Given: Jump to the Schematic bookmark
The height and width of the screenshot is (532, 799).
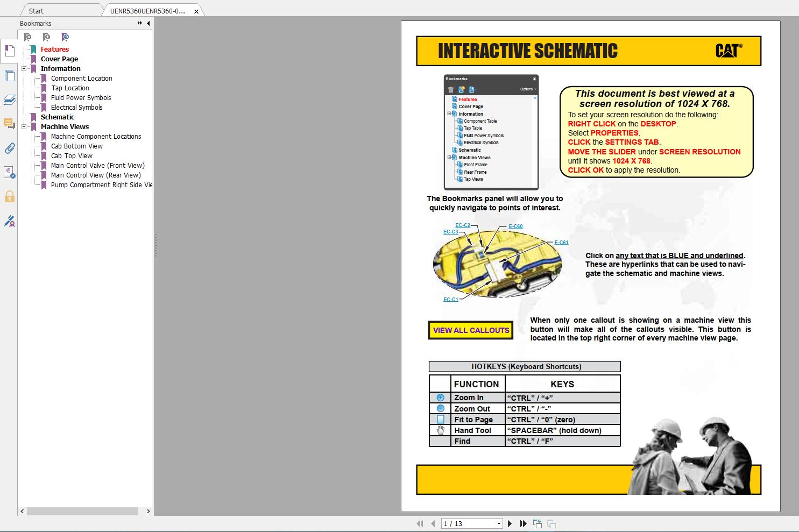Looking at the screenshot, I should tap(58, 117).
